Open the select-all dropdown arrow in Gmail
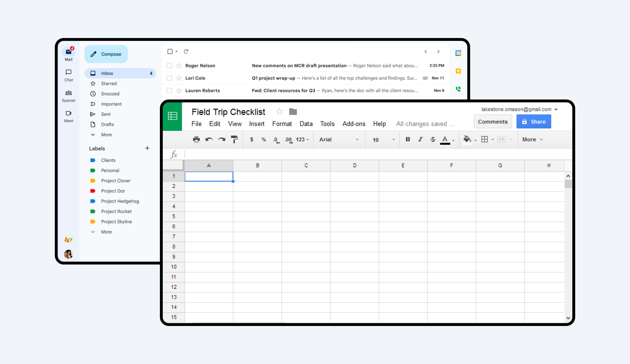Viewport: 630px width, 364px height. tap(176, 51)
